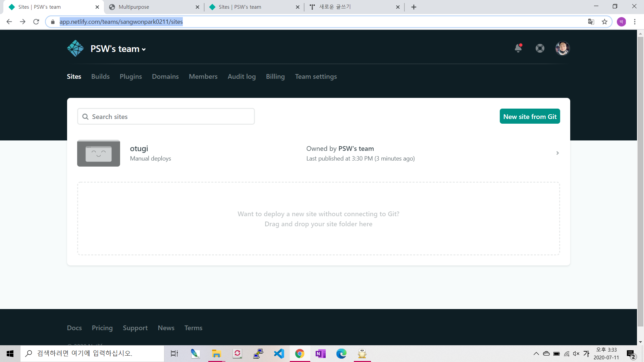Click the Google Translate icon in address bar
This screenshot has height=362, width=644.
(x=591, y=22)
